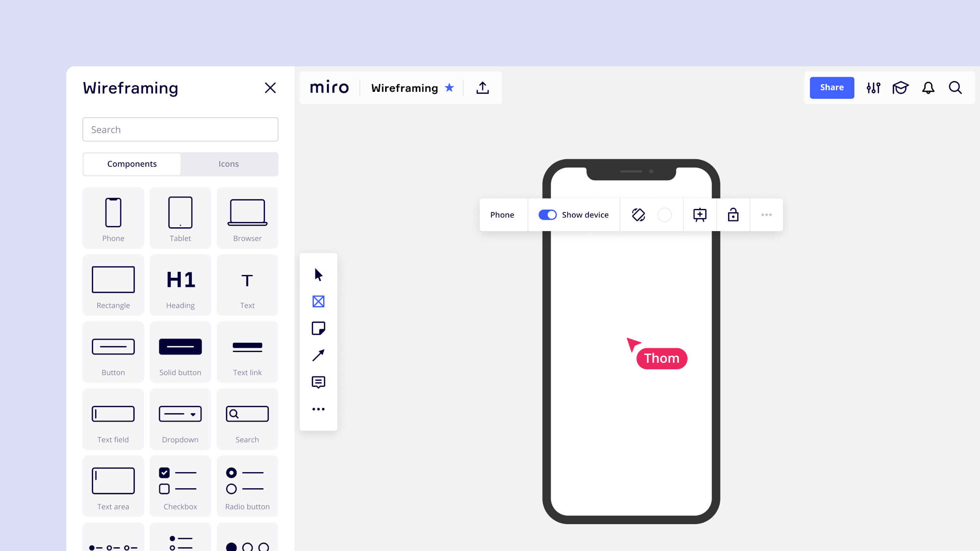The height and width of the screenshot is (551, 980).
Task: Add a Text field component
Action: point(113,419)
